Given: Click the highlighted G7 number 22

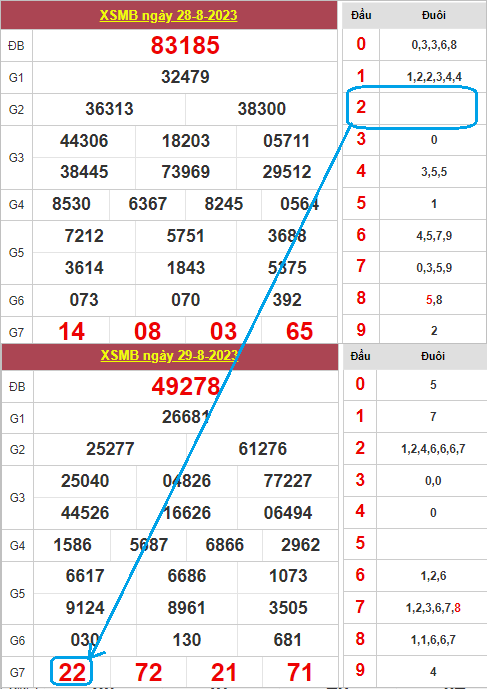Looking at the screenshot, I should (x=72, y=672).
